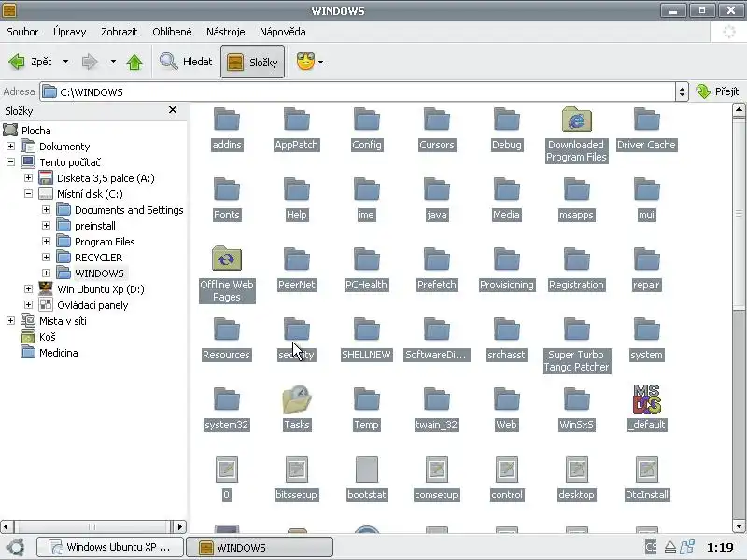
Task: Select the Super Turbo Tango Patcher folder
Action: [576, 329]
